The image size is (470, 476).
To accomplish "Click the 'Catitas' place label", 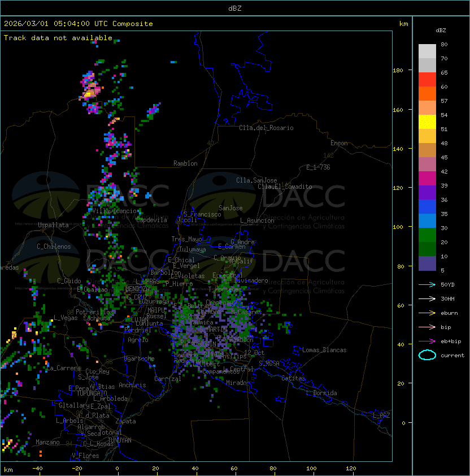I will pos(293,378).
